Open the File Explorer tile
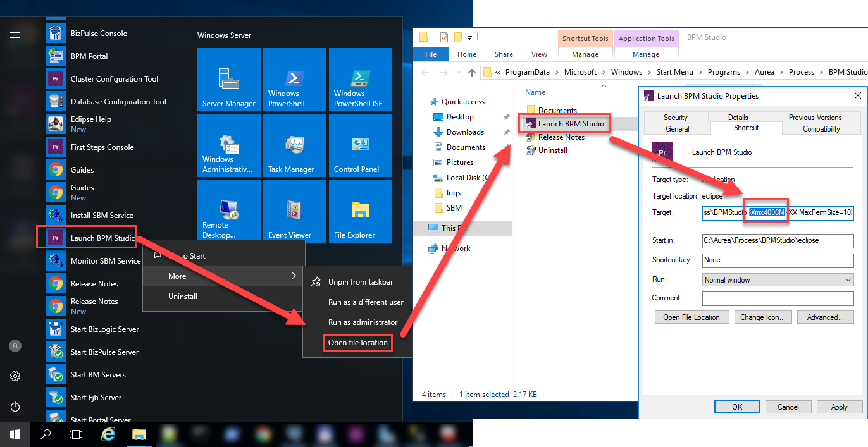This screenshot has height=447, width=868. pyautogui.click(x=361, y=211)
